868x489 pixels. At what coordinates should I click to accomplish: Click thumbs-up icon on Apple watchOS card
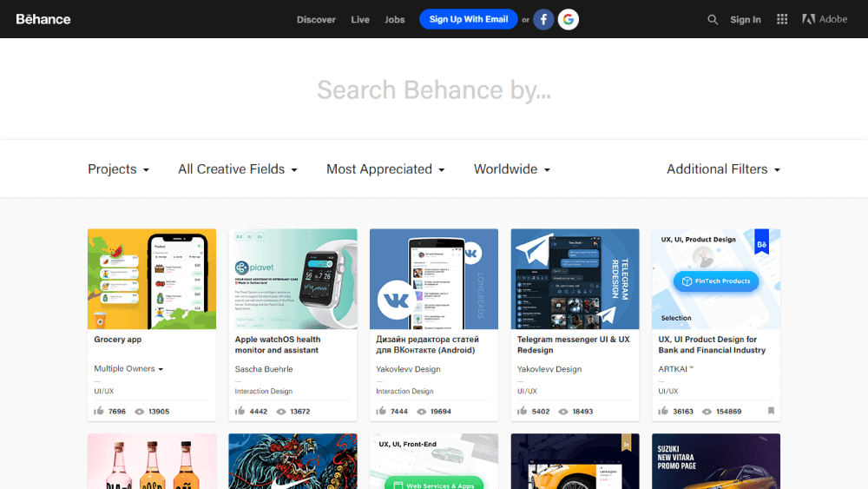tap(240, 411)
